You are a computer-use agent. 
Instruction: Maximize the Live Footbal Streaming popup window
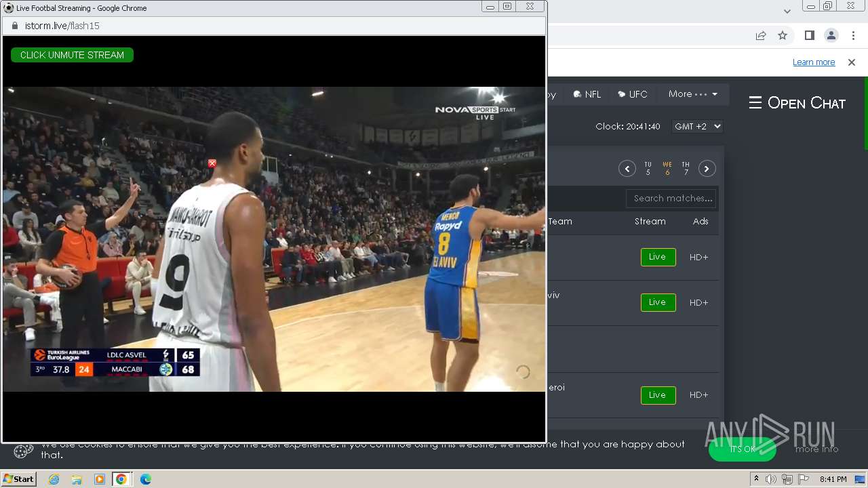pyautogui.click(x=507, y=7)
